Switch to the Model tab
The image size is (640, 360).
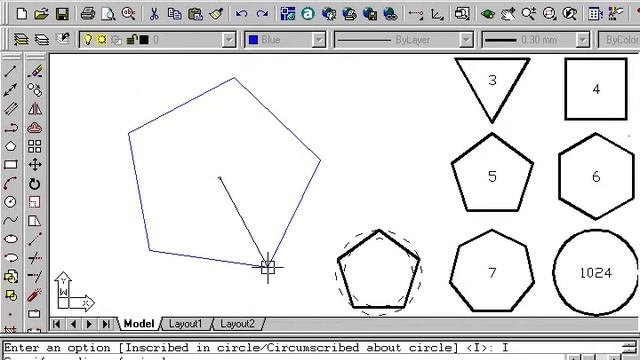point(139,324)
